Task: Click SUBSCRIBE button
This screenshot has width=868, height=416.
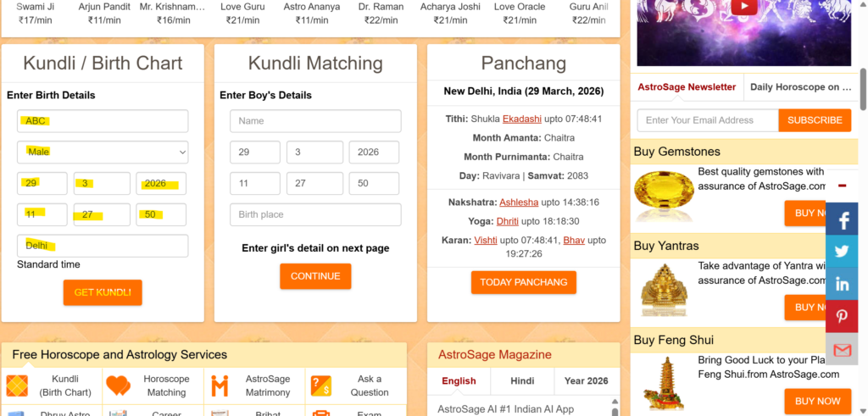Action: coord(815,120)
